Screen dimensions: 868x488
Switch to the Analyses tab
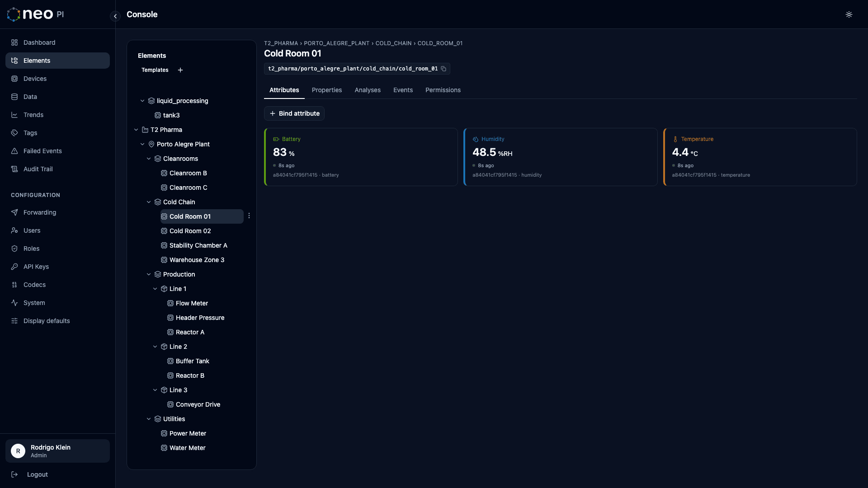(x=368, y=90)
